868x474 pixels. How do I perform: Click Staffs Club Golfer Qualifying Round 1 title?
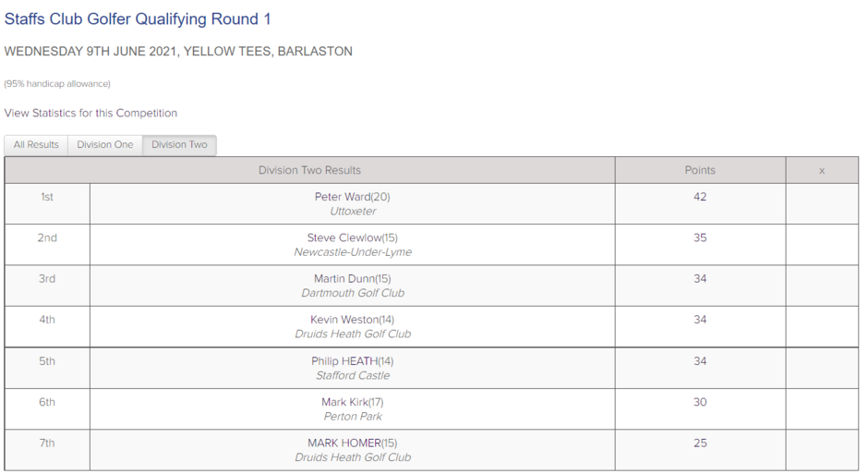(138, 18)
